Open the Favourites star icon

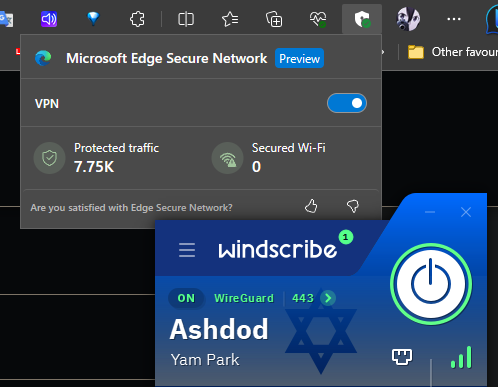click(230, 19)
